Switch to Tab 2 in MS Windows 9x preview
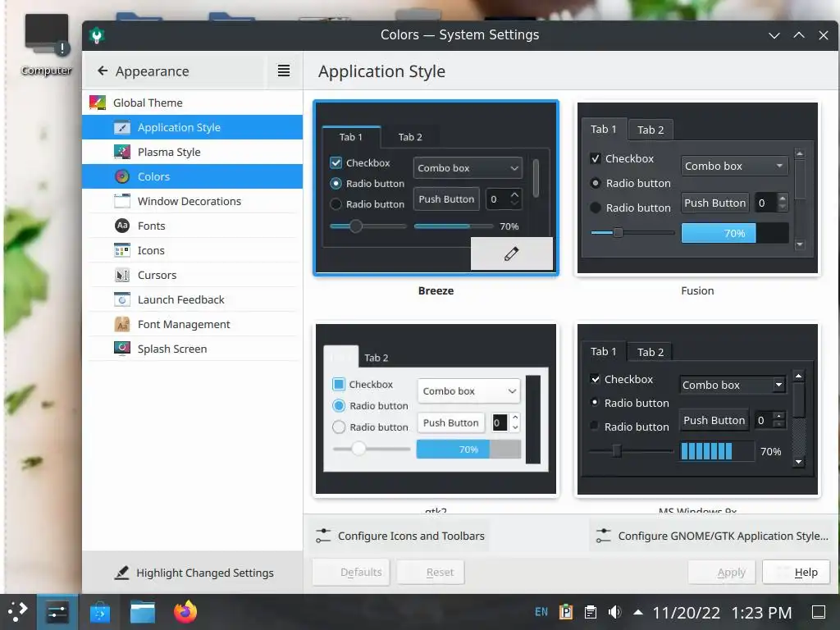The image size is (840, 630). pos(651,352)
